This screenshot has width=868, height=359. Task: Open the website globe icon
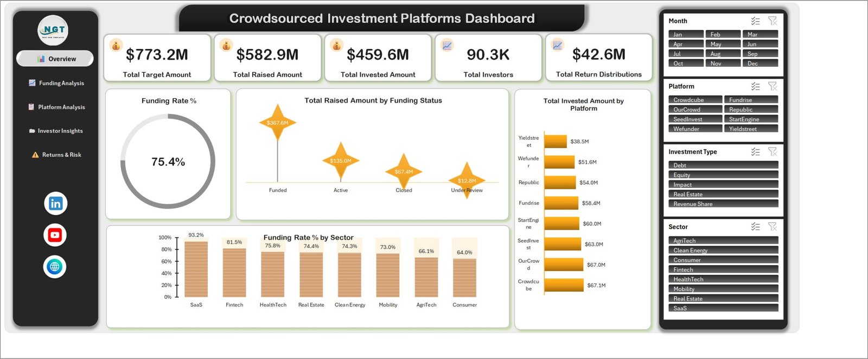click(55, 267)
